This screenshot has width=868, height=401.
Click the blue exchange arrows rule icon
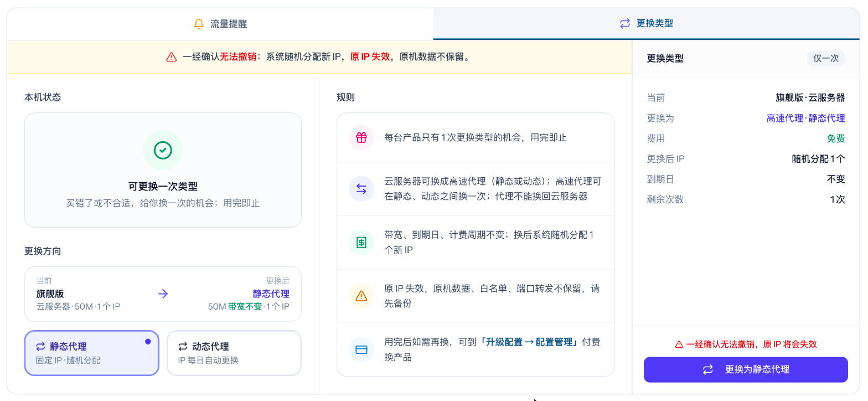tap(361, 189)
